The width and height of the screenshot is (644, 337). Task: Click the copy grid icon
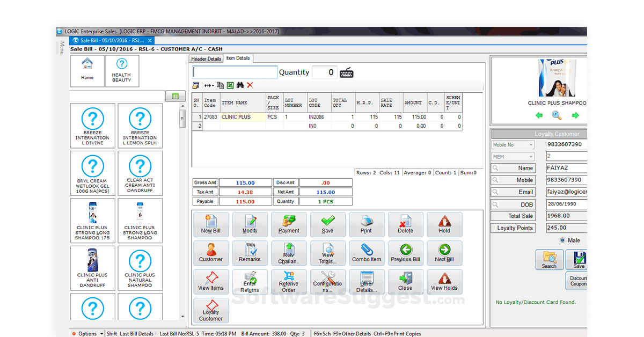pyautogui.click(x=221, y=85)
